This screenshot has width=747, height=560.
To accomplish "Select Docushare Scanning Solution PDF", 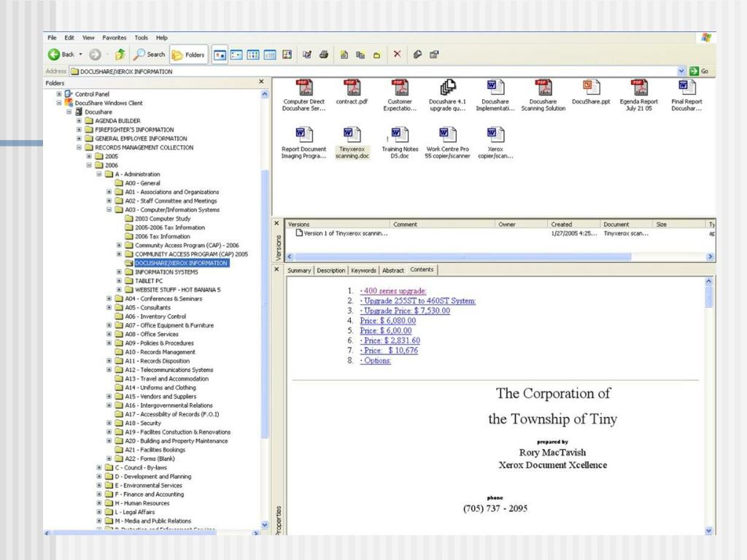I will coord(543,96).
